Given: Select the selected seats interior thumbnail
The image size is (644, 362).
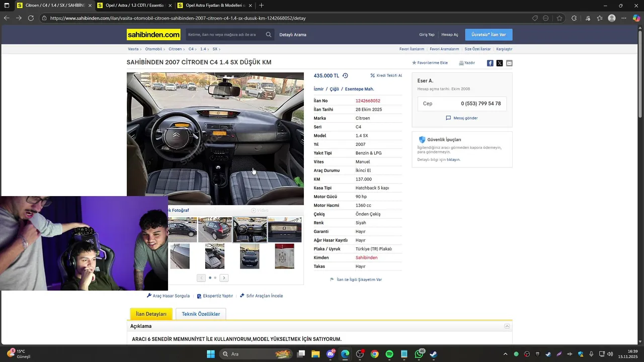Looking at the screenshot, I should click(x=250, y=230).
